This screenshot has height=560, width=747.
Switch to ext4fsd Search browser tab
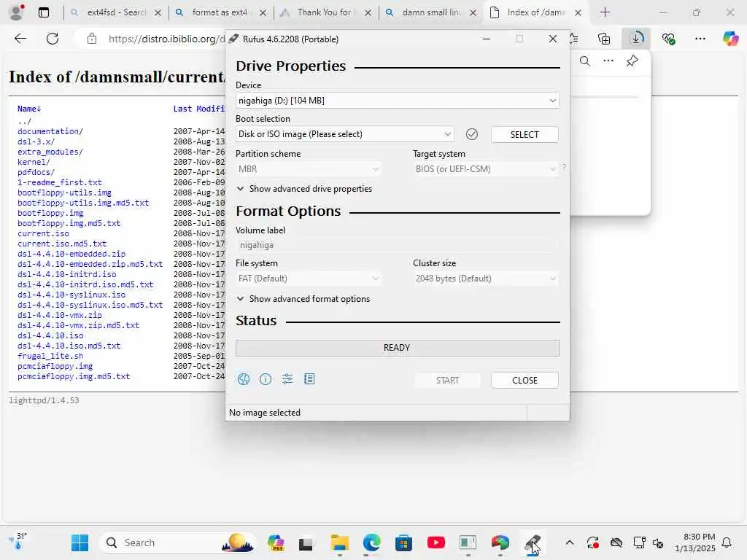click(116, 13)
